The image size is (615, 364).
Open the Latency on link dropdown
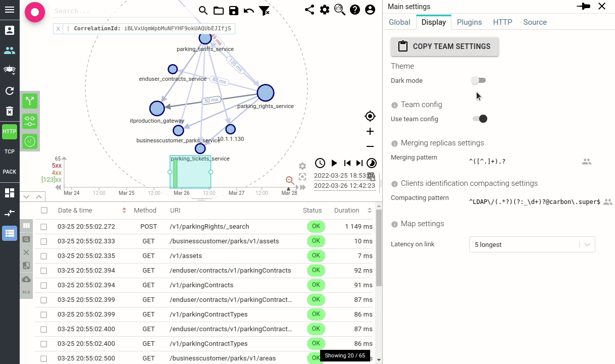(532, 244)
